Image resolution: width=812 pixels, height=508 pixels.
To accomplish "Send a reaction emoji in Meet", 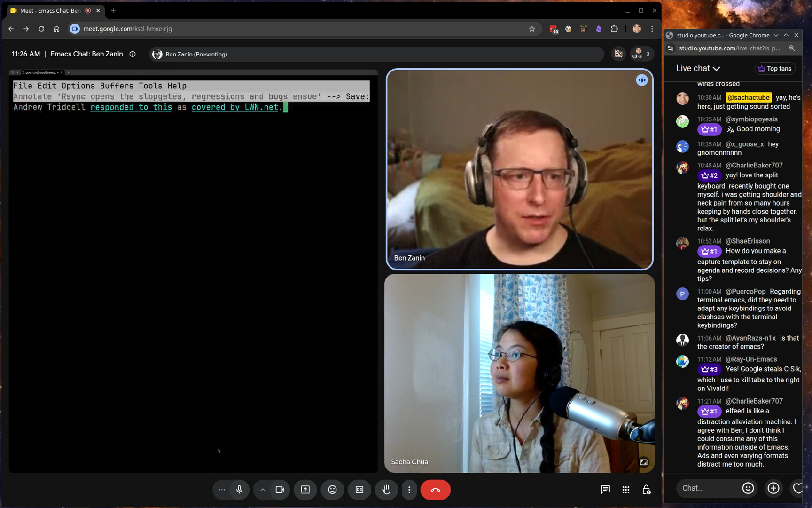I will 332,490.
